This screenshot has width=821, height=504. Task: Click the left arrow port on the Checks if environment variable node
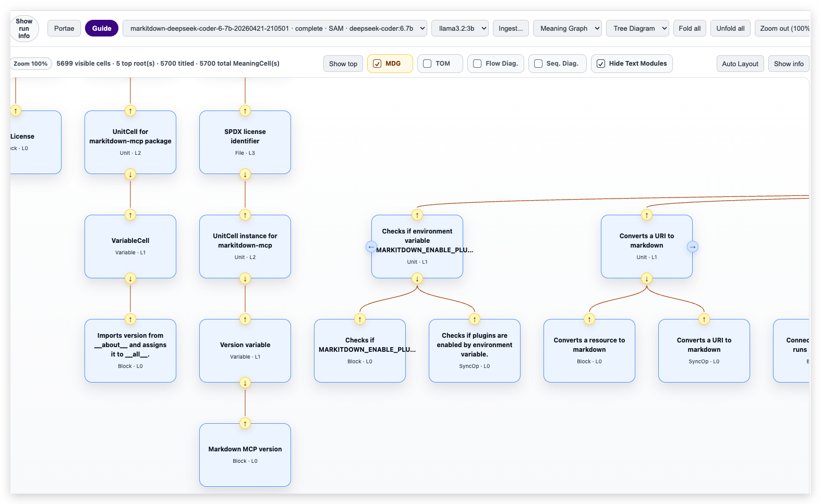tap(371, 247)
